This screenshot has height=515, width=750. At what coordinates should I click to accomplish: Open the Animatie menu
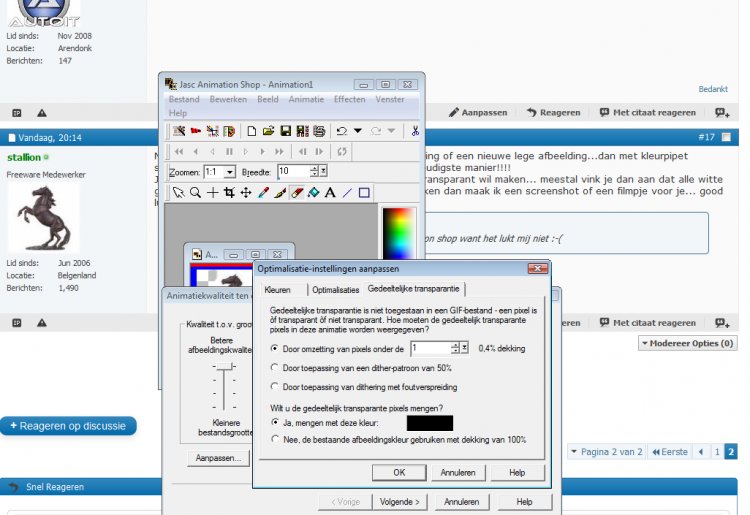(306, 99)
